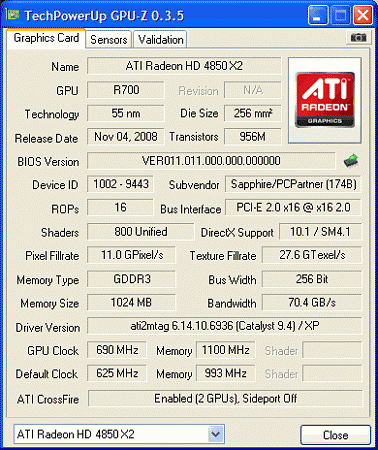Select the Graphics Card tab
The image size is (378, 450).
coord(46,38)
